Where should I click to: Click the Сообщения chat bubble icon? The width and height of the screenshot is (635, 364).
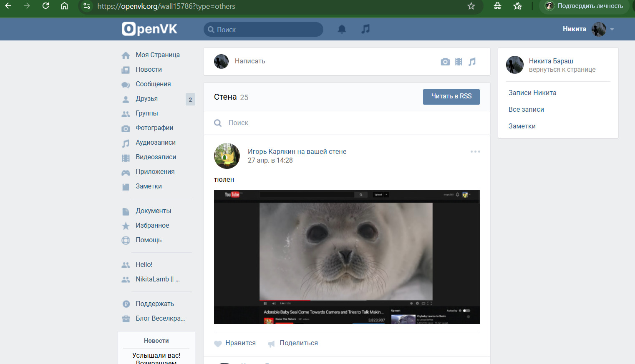(x=126, y=85)
